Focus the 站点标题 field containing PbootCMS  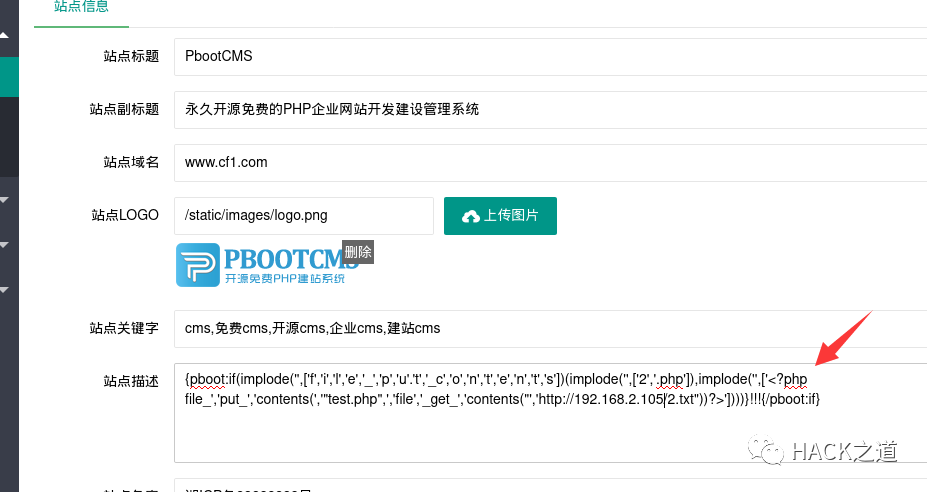(550, 57)
